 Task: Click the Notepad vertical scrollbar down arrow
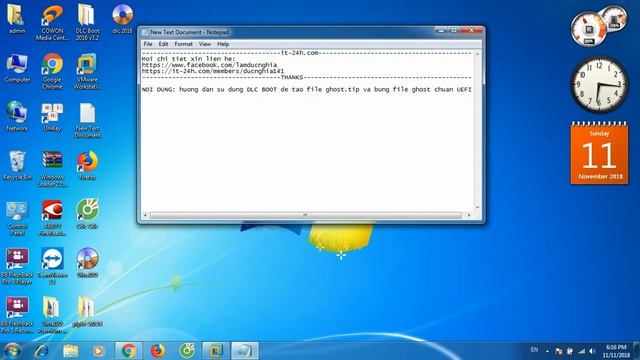pyautogui.click(x=477, y=207)
